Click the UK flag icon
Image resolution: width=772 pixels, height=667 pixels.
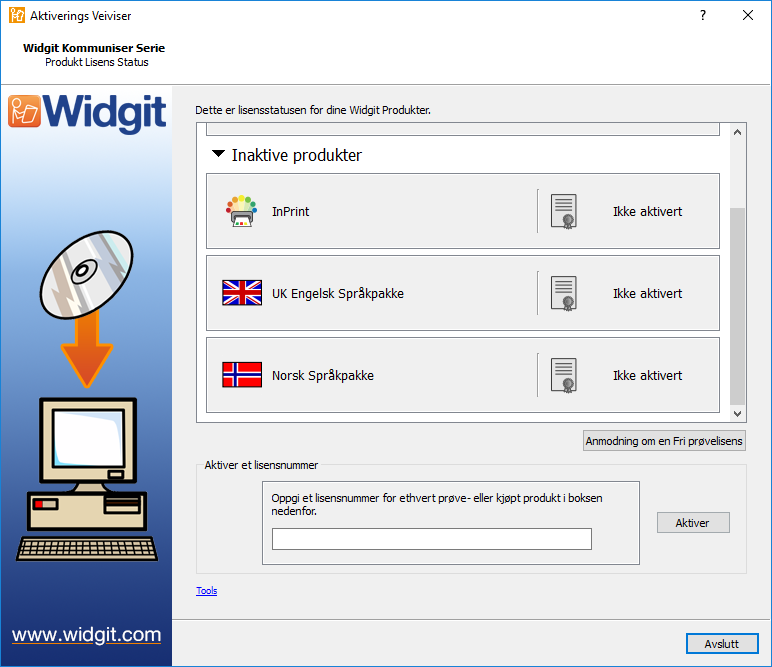242,293
